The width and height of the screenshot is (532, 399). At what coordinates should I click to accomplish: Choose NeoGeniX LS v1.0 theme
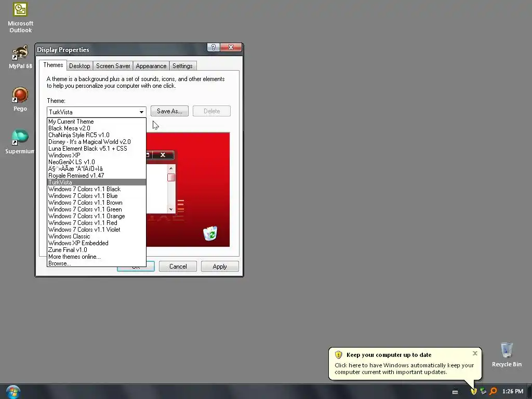96,162
